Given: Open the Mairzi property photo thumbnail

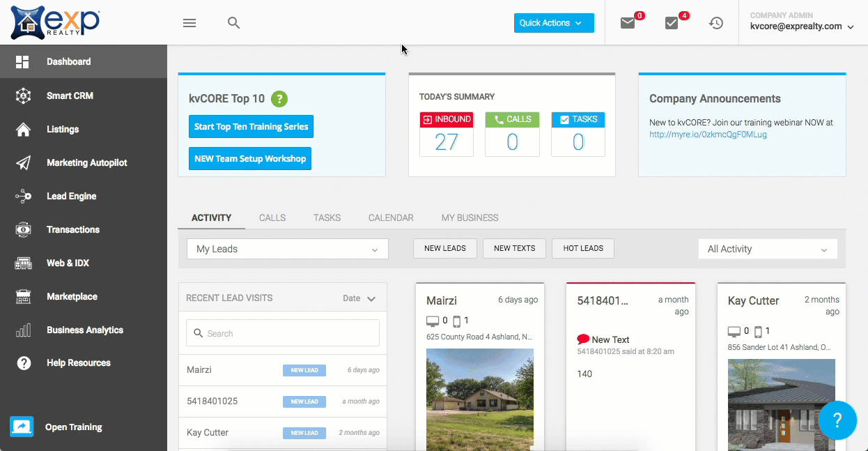Looking at the screenshot, I should (x=480, y=400).
